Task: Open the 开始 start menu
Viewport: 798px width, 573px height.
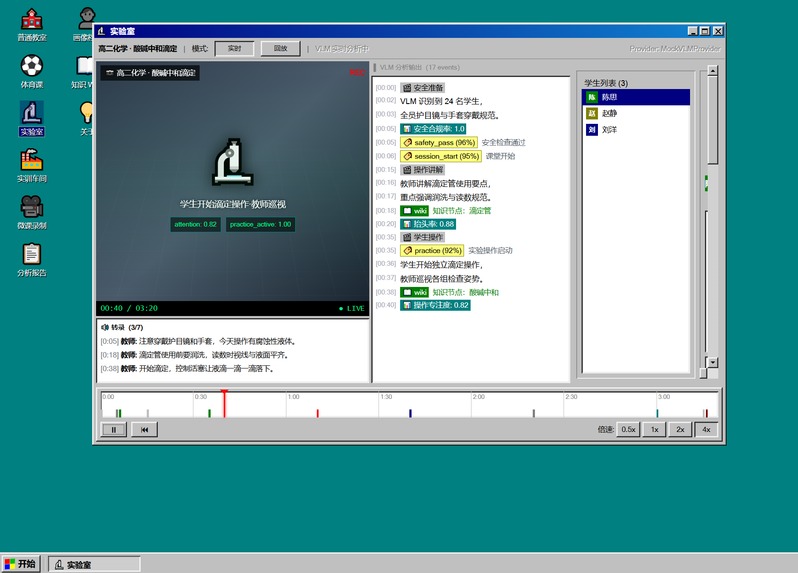Action: (20, 564)
